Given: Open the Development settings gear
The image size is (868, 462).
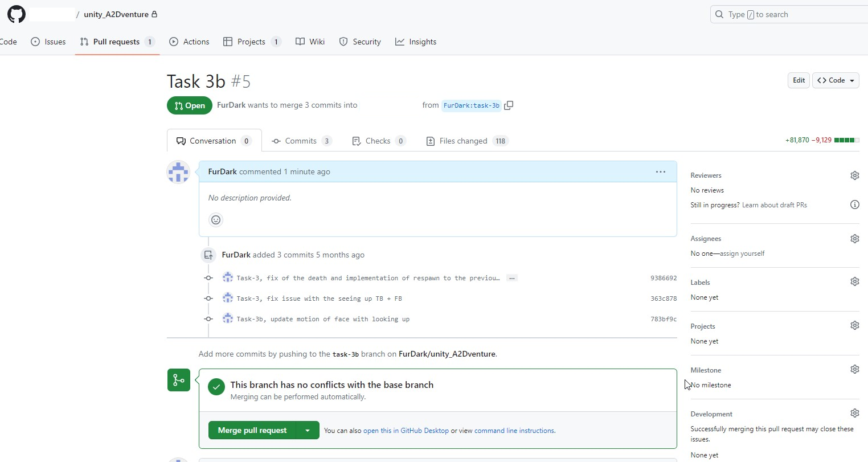Looking at the screenshot, I should point(854,413).
